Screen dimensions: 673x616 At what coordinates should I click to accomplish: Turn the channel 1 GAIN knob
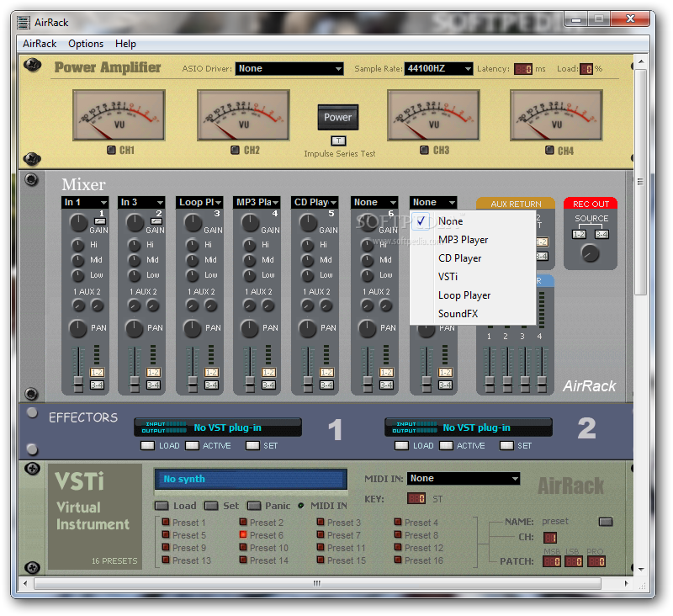(78, 222)
